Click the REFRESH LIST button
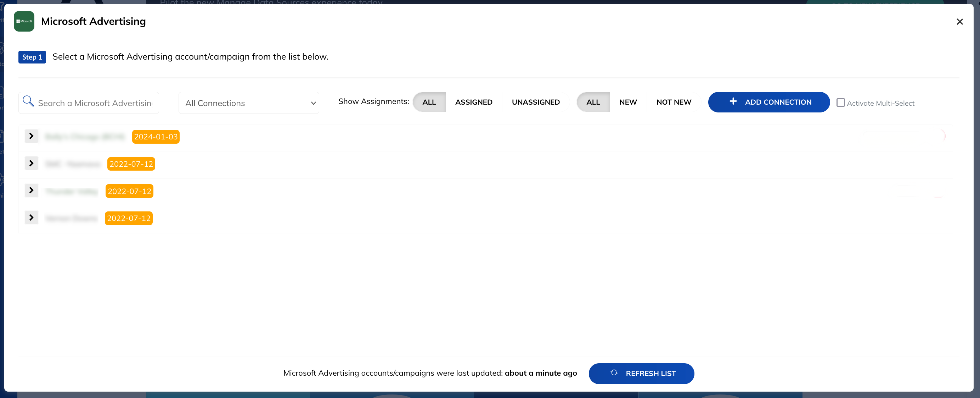980x398 pixels. [x=641, y=373]
